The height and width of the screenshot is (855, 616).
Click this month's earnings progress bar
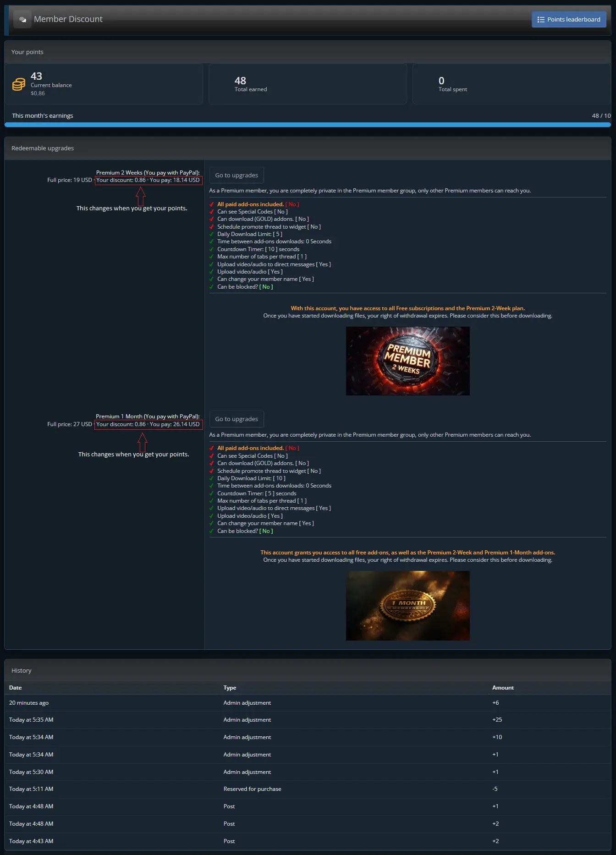click(x=308, y=125)
